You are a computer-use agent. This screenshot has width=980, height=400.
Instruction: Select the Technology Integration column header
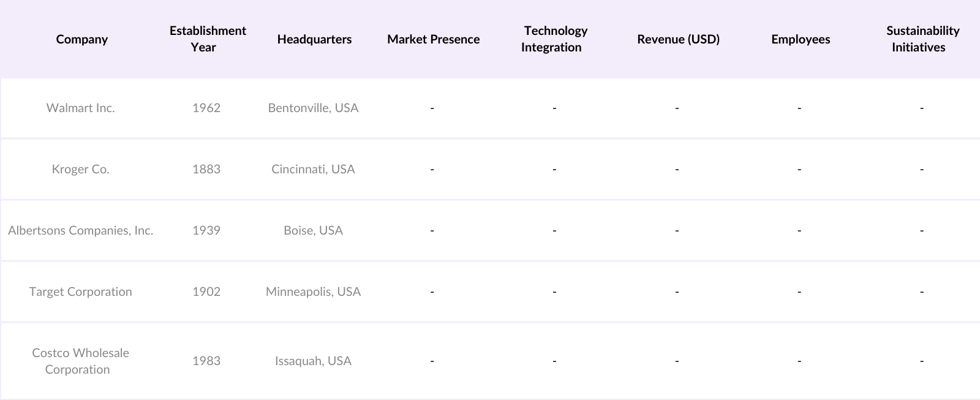click(554, 39)
